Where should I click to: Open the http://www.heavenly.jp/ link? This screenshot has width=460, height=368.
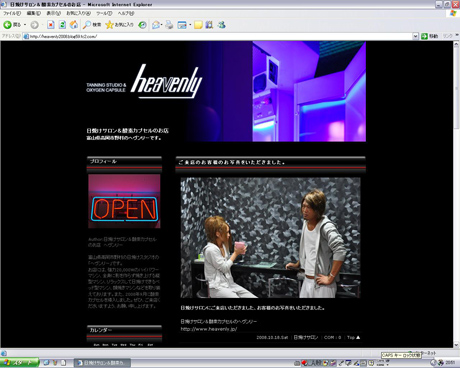(209, 329)
